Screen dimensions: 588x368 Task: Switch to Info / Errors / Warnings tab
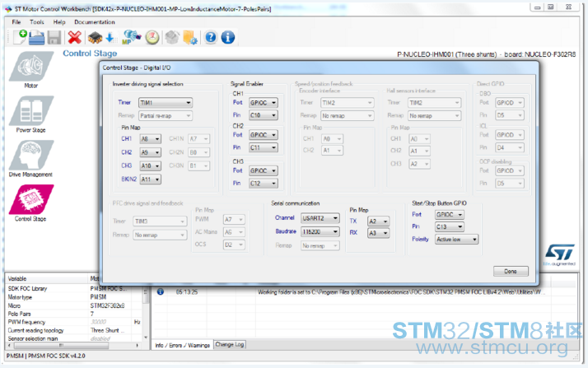pos(182,345)
